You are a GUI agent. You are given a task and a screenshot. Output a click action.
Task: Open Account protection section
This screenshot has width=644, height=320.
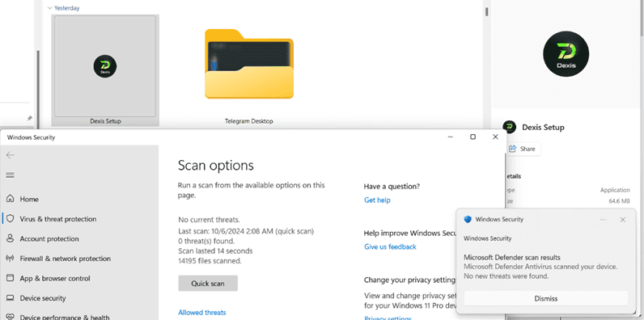[x=49, y=238]
